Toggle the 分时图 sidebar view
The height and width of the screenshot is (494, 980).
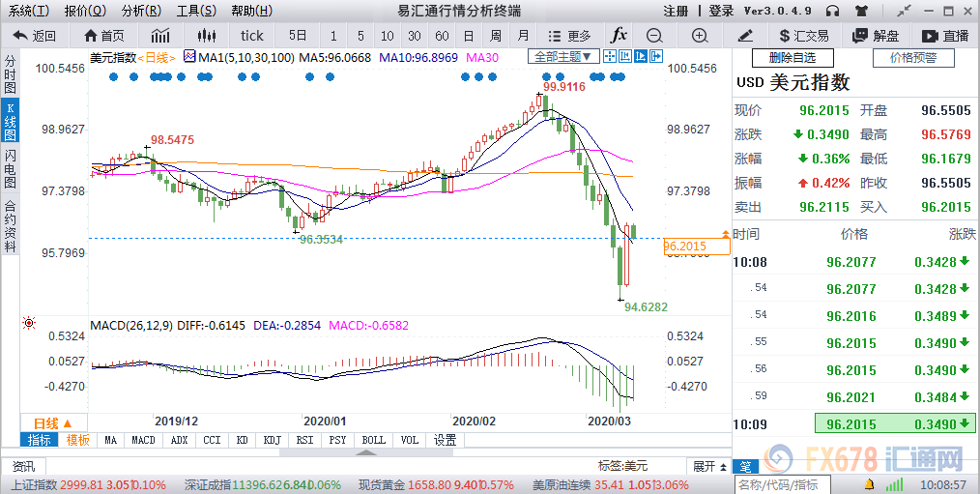(x=10, y=73)
